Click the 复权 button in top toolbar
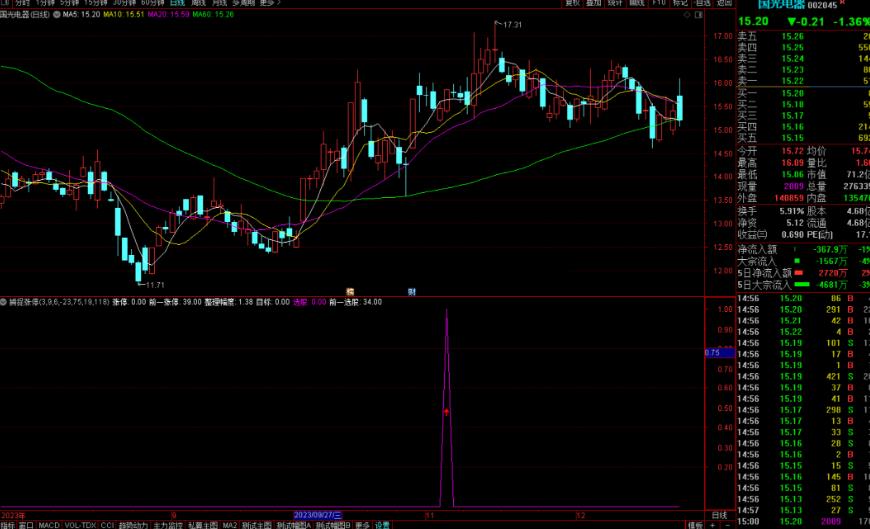Image resolution: width=870 pixels, height=529 pixels. 572,3
